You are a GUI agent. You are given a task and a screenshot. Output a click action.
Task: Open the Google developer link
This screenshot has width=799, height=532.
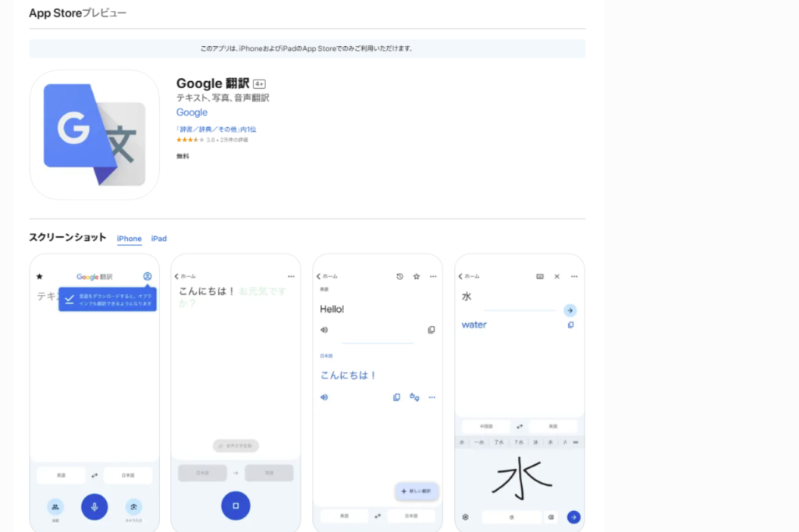(x=192, y=112)
